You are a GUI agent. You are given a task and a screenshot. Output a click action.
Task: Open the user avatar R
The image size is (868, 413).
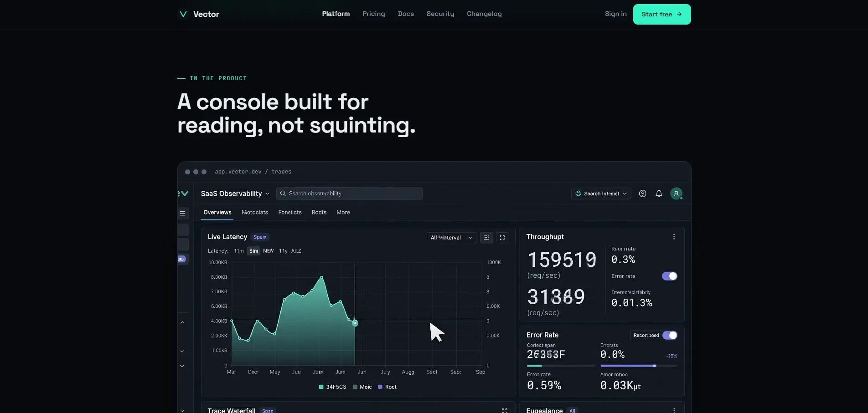click(676, 194)
